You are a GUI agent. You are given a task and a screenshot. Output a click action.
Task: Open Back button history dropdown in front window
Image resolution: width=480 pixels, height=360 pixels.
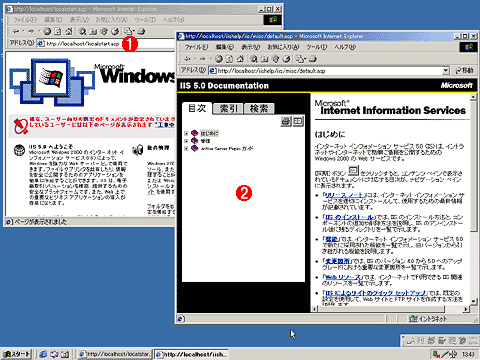click(x=194, y=59)
